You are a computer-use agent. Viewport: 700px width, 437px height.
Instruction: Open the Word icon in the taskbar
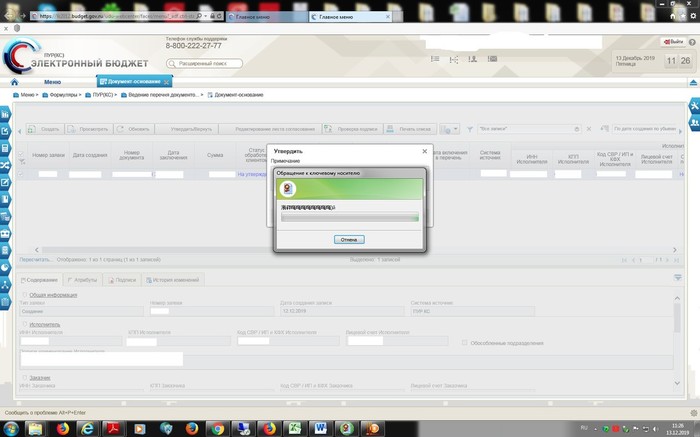[322, 427]
